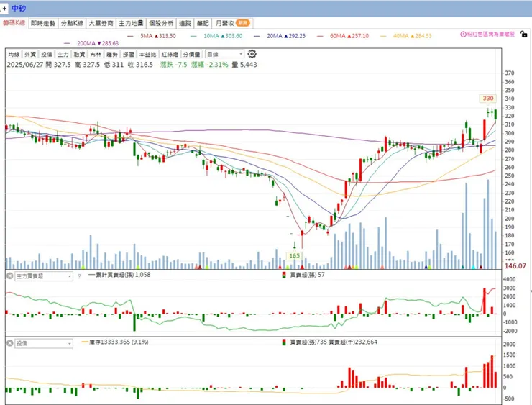Click the orange 新高 badge
This screenshot has width=532, height=405.
tap(242, 23)
